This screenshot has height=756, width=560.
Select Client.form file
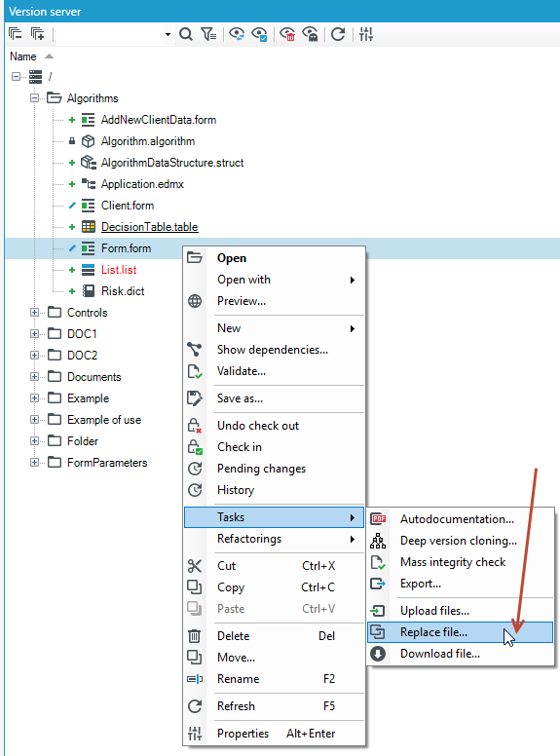(128, 206)
